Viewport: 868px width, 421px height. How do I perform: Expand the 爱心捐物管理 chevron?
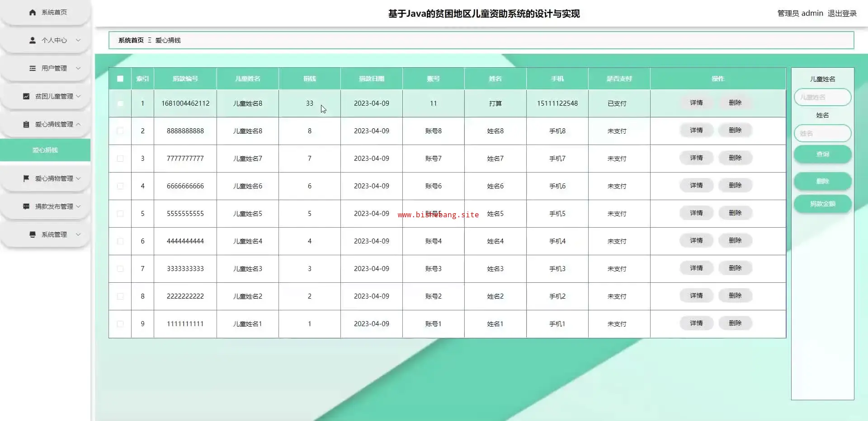pyautogui.click(x=78, y=178)
